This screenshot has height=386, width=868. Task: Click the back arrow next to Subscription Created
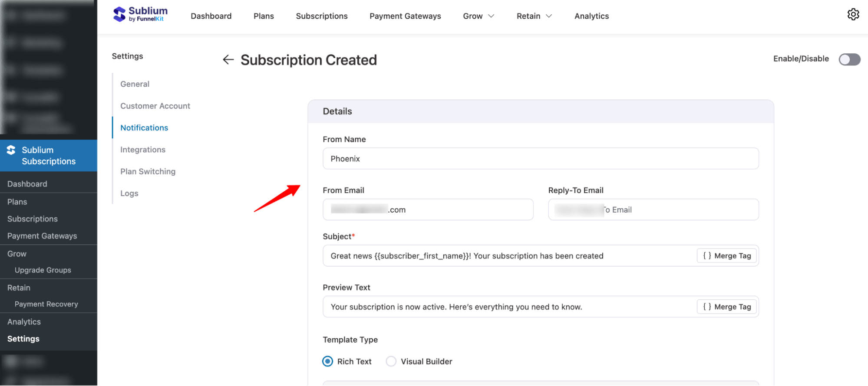click(x=228, y=59)
